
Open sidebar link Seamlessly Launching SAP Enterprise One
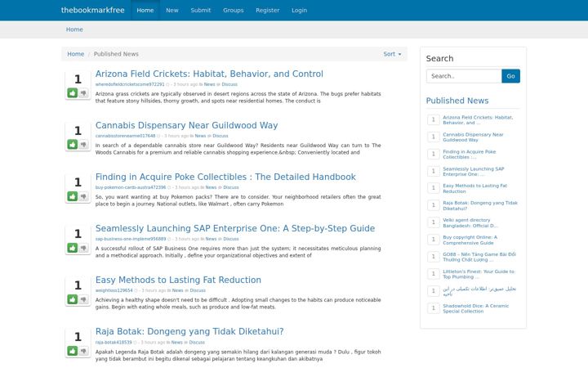pos(473,172)
